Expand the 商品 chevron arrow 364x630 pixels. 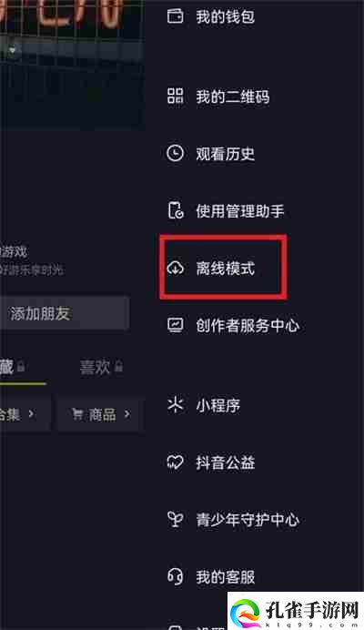(x=127, y=414)
